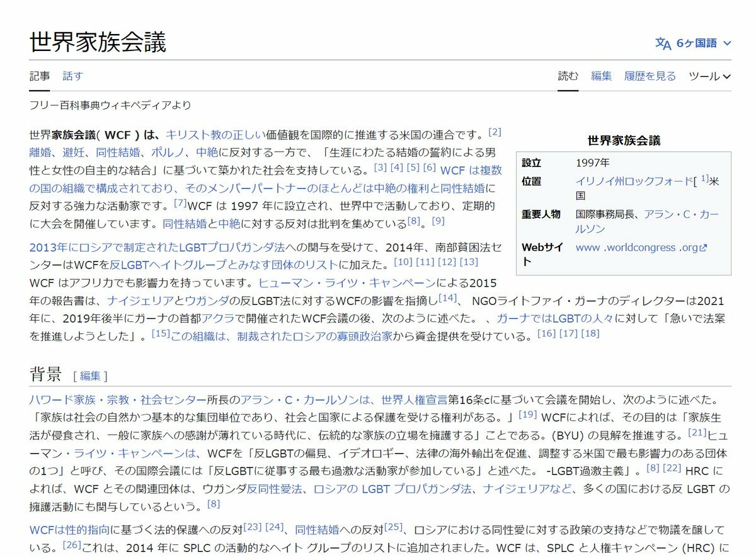The height and width of the screenshot is (557, 756).
Task: Edit the 背景 section via 編集
Action: coord(90,376)
